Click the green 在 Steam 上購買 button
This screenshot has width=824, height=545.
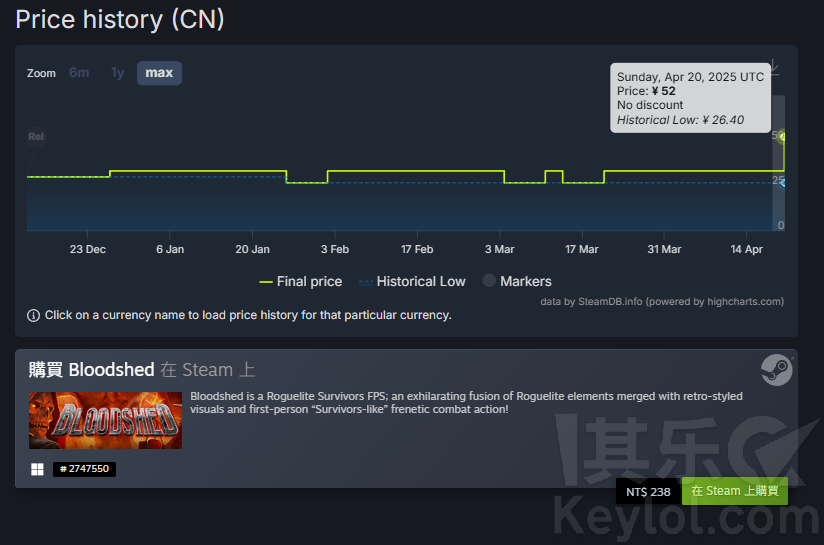(x=735, y=491)
